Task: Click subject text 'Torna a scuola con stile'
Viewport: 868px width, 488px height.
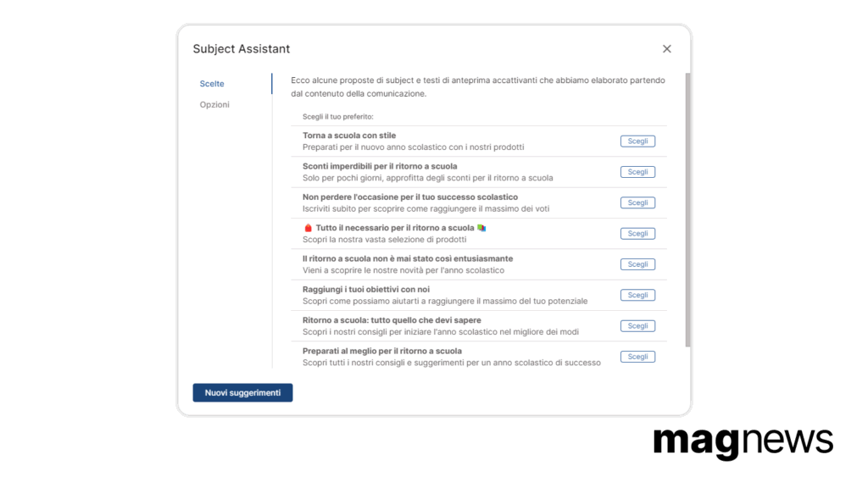Action: (349, 136)
